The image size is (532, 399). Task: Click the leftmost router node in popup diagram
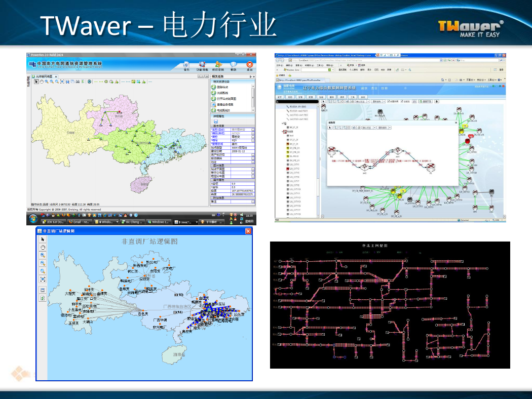point(331,150)
